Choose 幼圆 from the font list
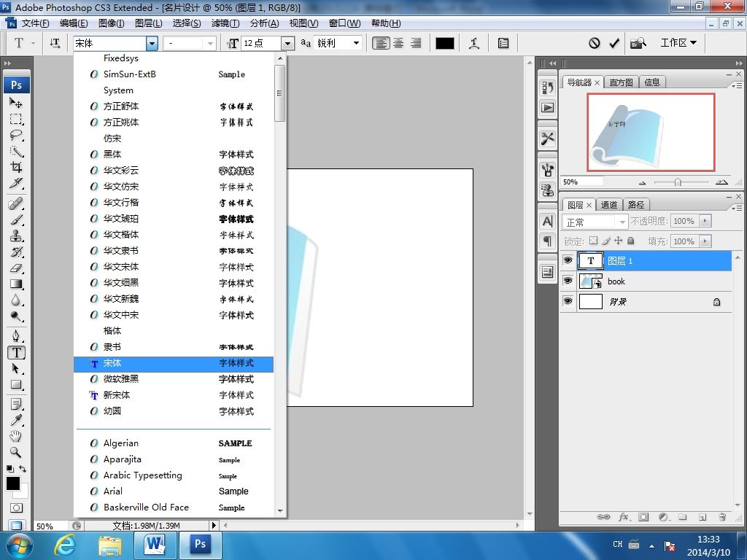The height and width of the screenshot is (560, 747). (x=174, y=411)
